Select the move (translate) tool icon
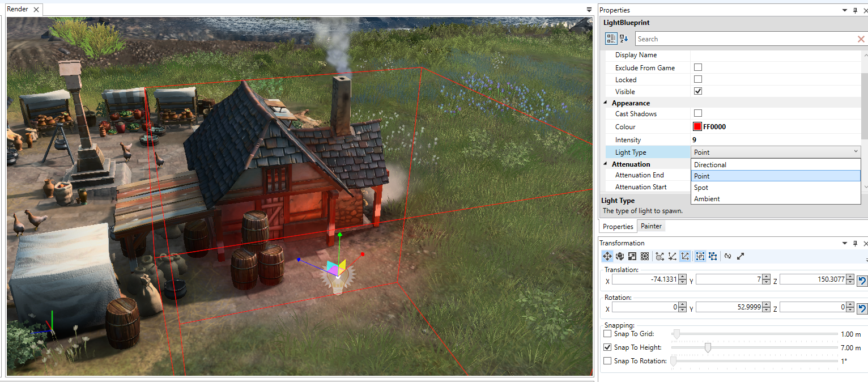This screenshot has width=868, height=382. (607, 256)
